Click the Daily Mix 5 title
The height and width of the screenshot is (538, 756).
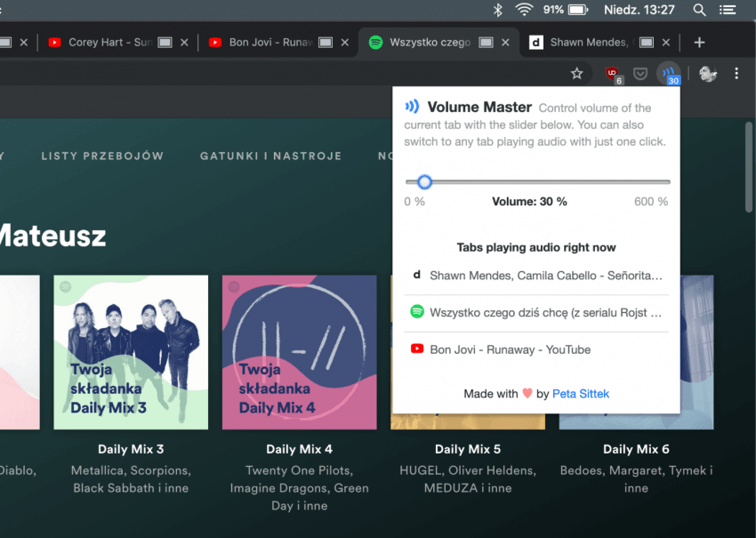click(468, 449)
